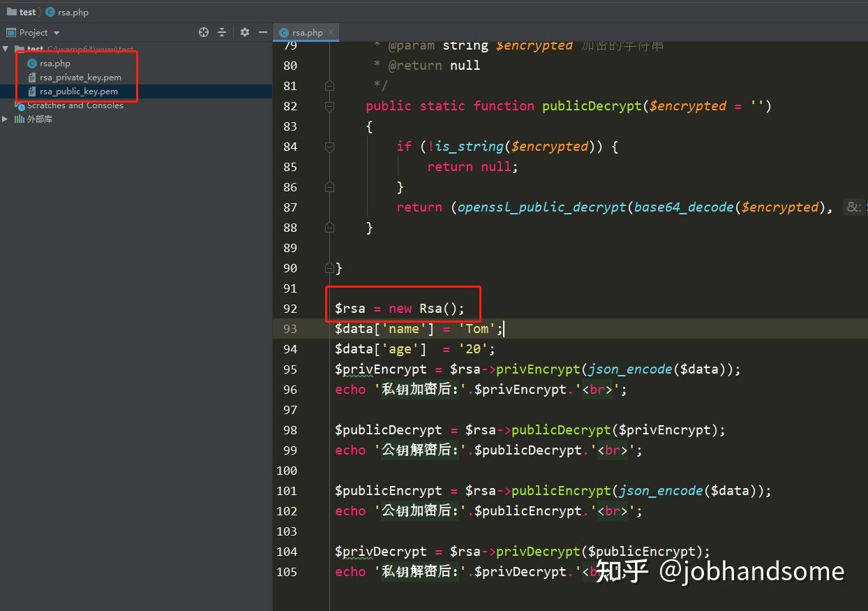The width and height of the screenshot is (868, 611).
Task: Select the PHP icon next to rsa.php in tree
Action: [x=30, y=63]
